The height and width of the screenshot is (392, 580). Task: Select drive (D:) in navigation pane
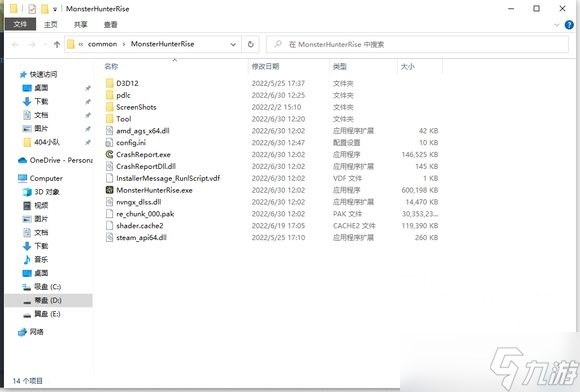click(x=48, y=300)
